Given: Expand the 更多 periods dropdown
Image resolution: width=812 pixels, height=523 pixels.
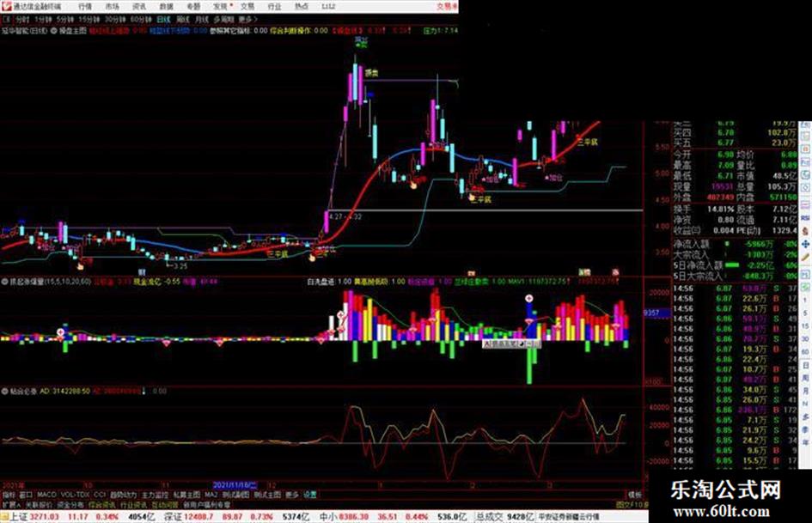Looking at the screenshot, I should click(x=247, y=20).
